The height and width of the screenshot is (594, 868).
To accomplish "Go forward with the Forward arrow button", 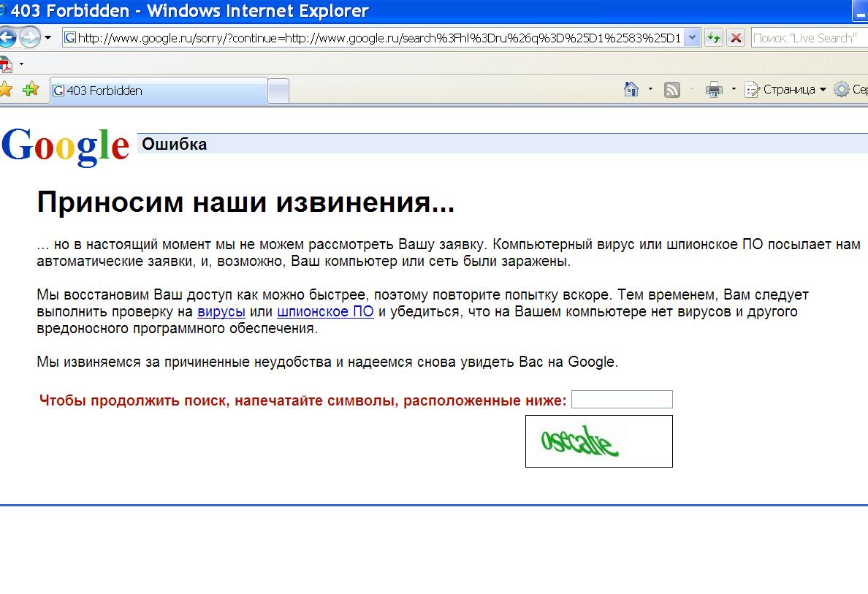I will tap(30, 38).
